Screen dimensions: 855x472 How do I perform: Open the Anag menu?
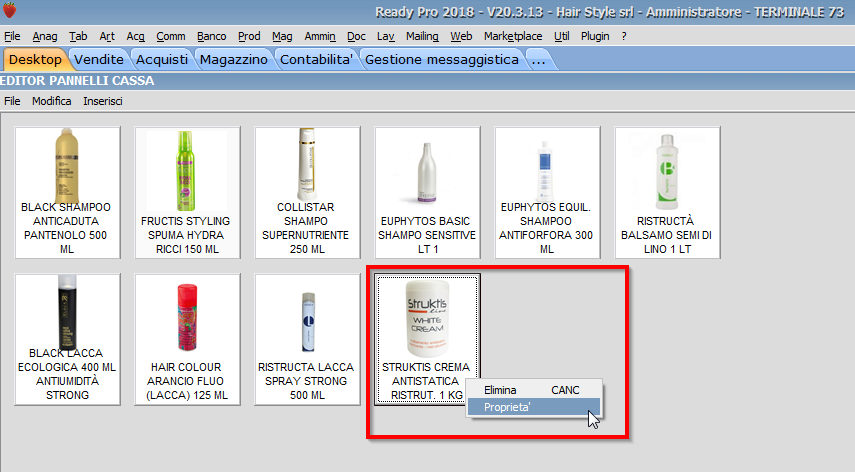pos(45,36)
